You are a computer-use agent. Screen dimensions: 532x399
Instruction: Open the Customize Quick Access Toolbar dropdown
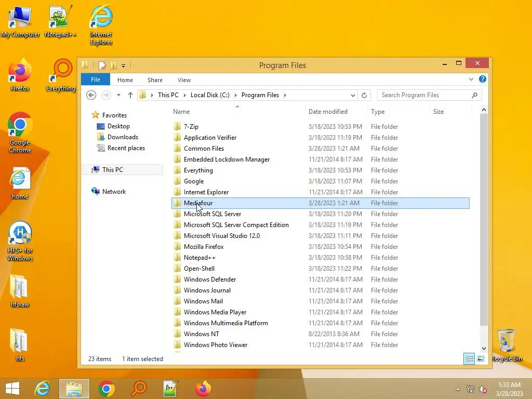coord(124,65)
